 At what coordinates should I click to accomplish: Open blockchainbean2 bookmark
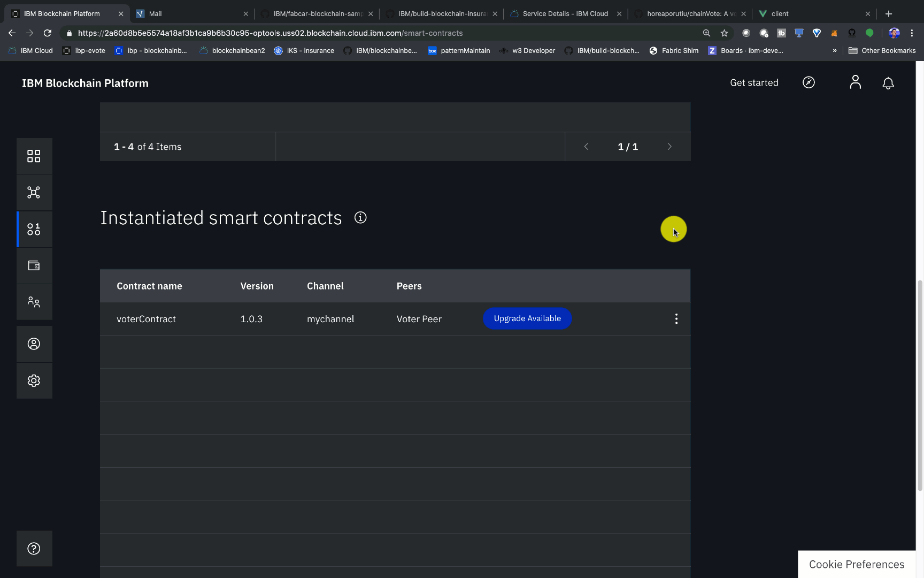pyautogui.click(x=232, y=51)
